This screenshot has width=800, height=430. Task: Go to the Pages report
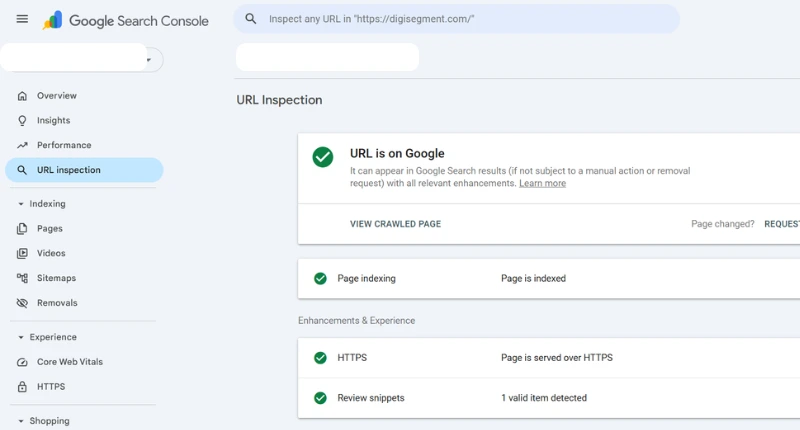pos(50,229)
